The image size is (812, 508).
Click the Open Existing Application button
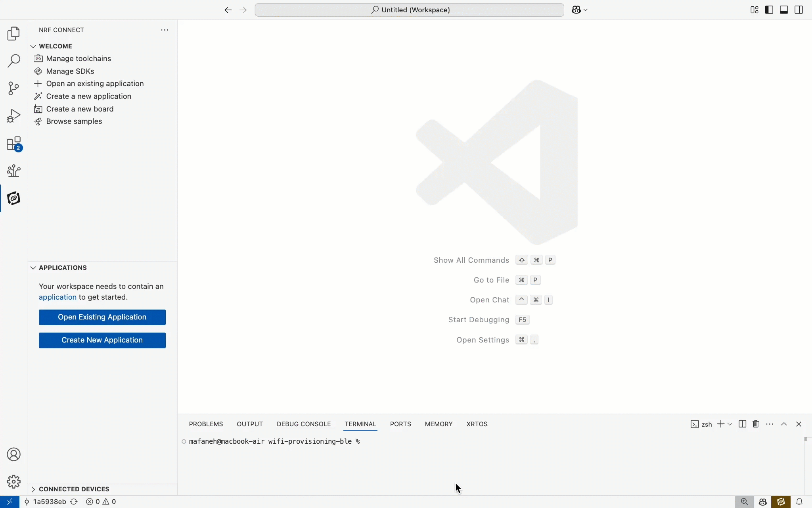click(102, 317)
